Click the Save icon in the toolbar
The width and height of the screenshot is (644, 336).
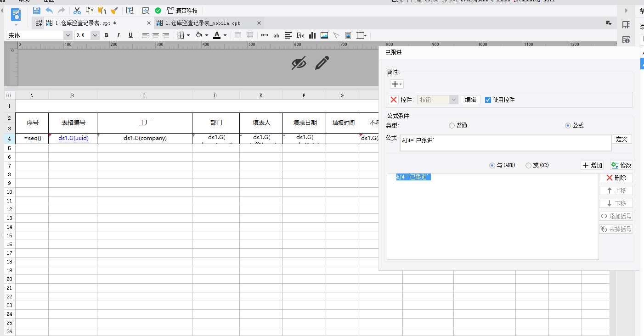tap(36, 11)
